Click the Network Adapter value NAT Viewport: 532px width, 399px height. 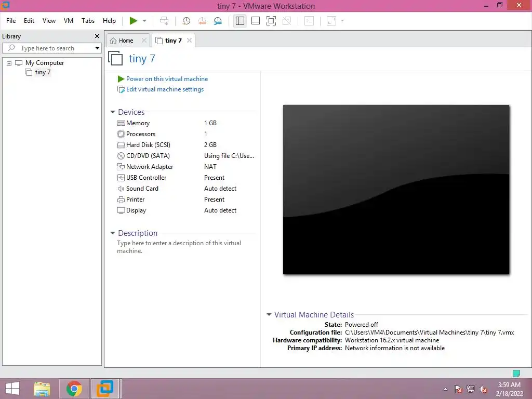(210, 167)
